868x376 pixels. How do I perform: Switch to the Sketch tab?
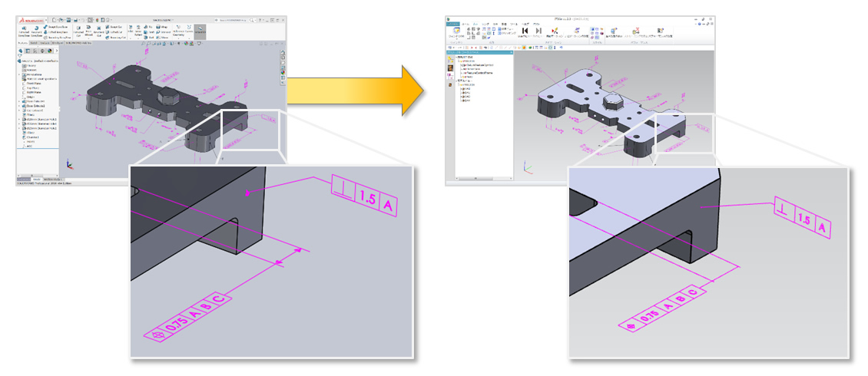point(34,44)
